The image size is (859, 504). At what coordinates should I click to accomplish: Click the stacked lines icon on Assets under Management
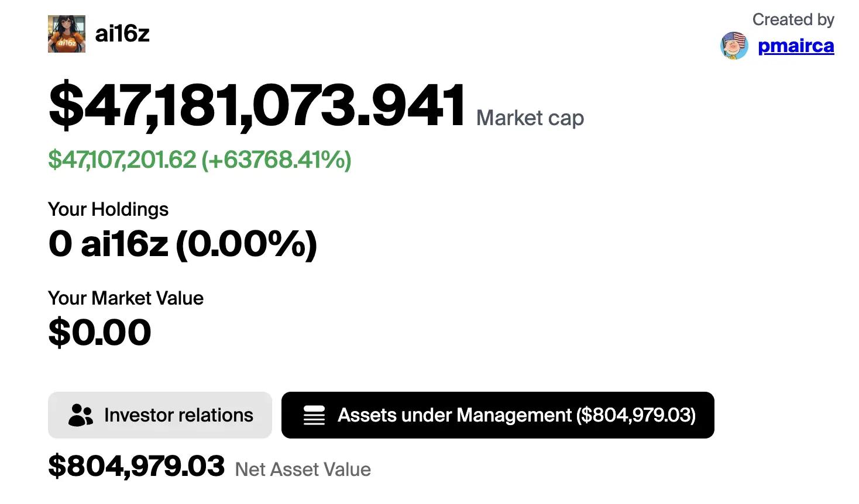coord(314,415)
